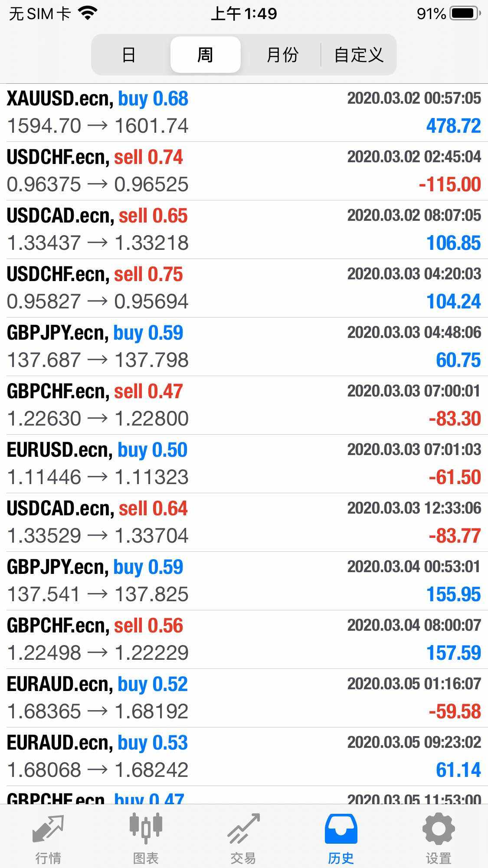Select the 周 week filter

click(x=205, y=55)
